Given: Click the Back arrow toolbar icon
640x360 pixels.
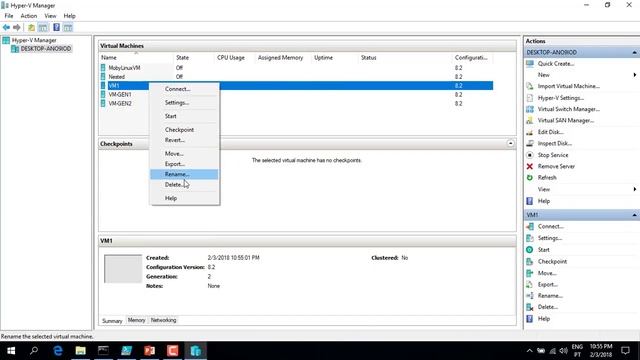Looking at the screenshot, I should coord(6,27).
